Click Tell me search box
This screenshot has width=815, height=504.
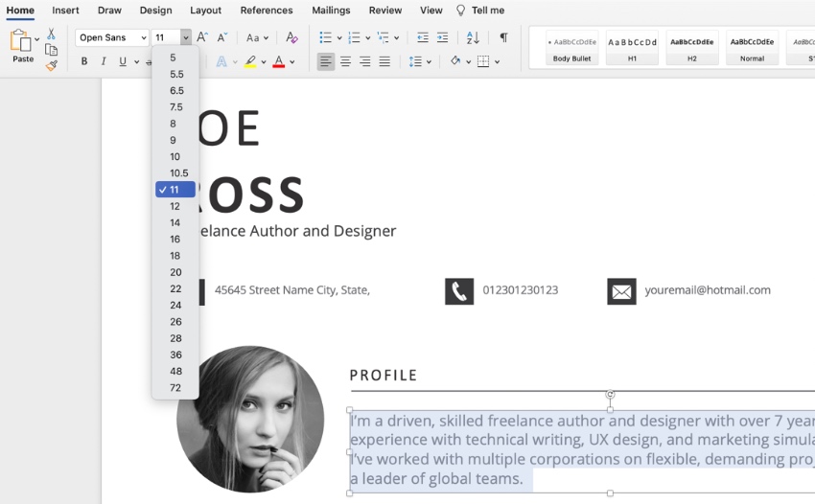click(480, 11)
